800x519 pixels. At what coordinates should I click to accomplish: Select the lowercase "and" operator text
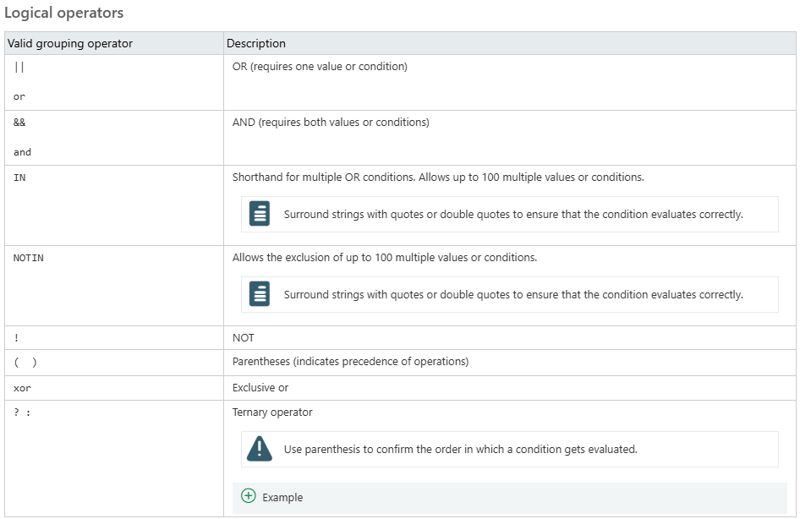[x=22, y=152]
